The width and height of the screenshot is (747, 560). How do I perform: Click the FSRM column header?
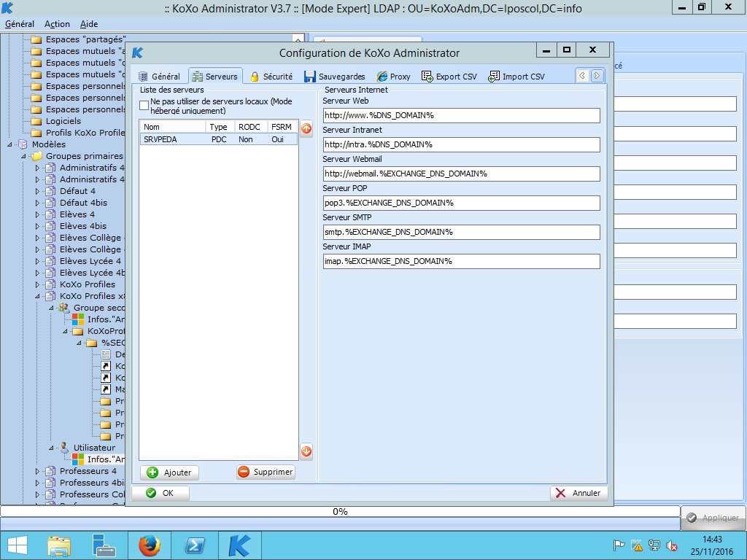pos(282,127)
